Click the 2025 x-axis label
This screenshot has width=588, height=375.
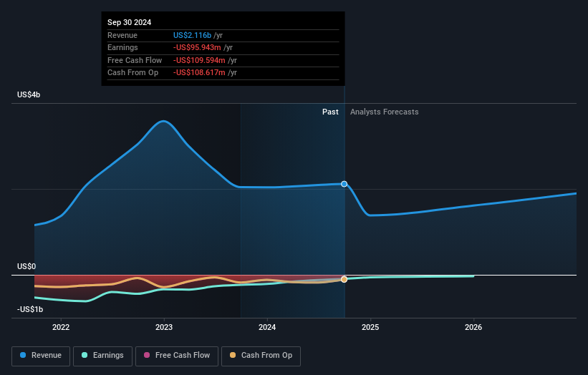[370, 327]
